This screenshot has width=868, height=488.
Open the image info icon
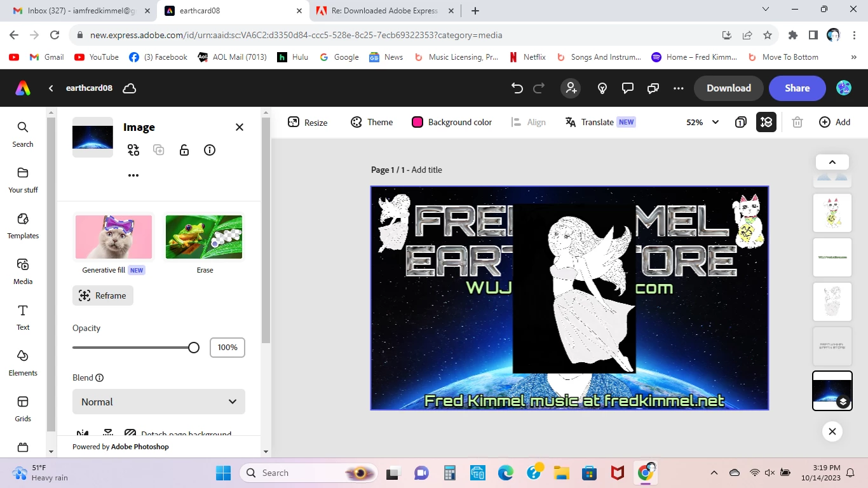210,150
